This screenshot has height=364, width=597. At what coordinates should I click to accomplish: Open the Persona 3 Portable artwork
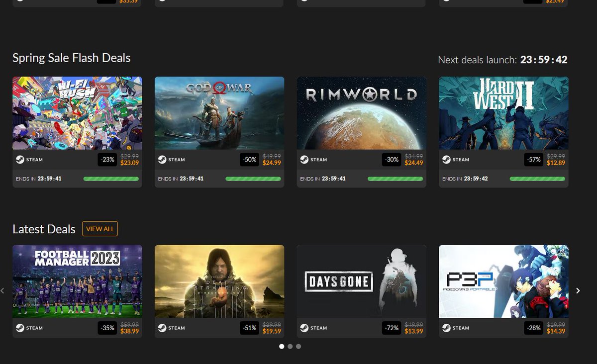pos(503,281)
